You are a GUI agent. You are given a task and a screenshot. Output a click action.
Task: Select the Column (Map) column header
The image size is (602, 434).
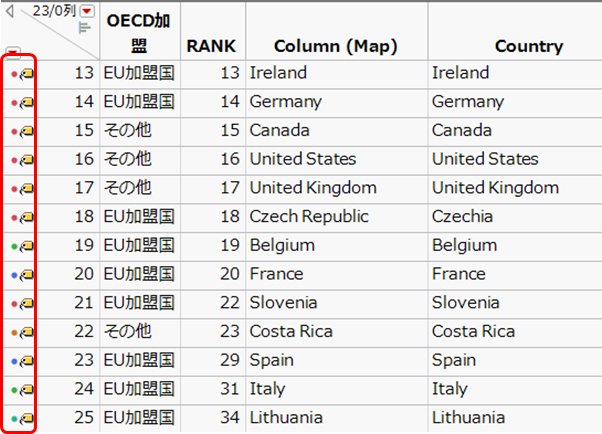pos(335,46)
